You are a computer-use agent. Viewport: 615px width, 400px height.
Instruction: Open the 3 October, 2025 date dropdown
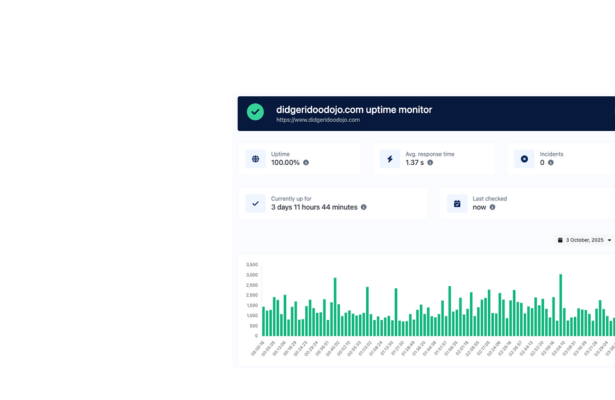tap(584, 240)
